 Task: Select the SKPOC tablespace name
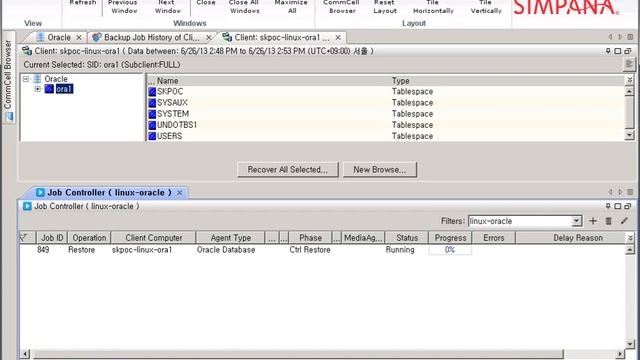tap(170, 91)
